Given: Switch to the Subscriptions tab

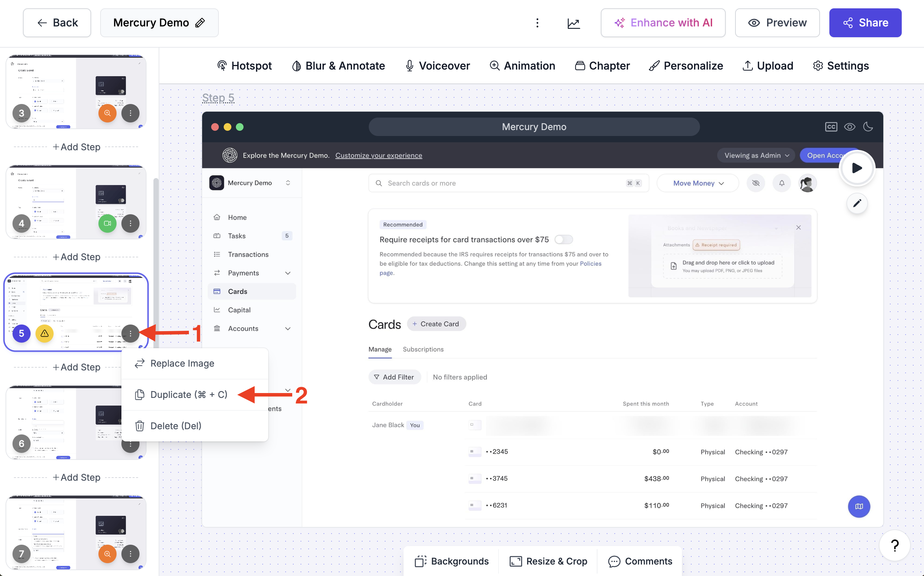Looking at the screenshot, I should 423,349.
